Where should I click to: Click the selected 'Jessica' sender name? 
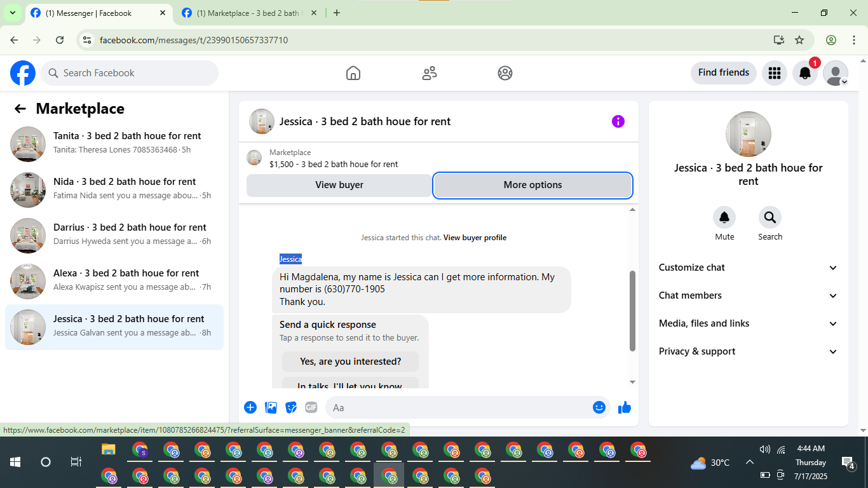[x=290, y=259]
